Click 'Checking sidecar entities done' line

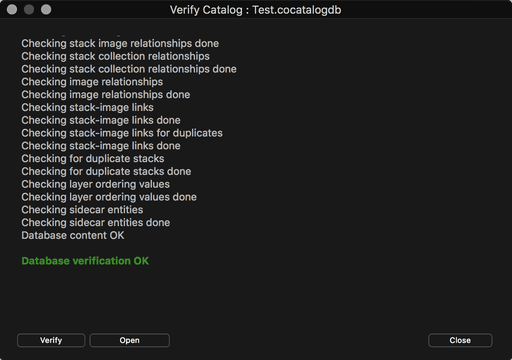pyautogui.click(x=96, y=223)
